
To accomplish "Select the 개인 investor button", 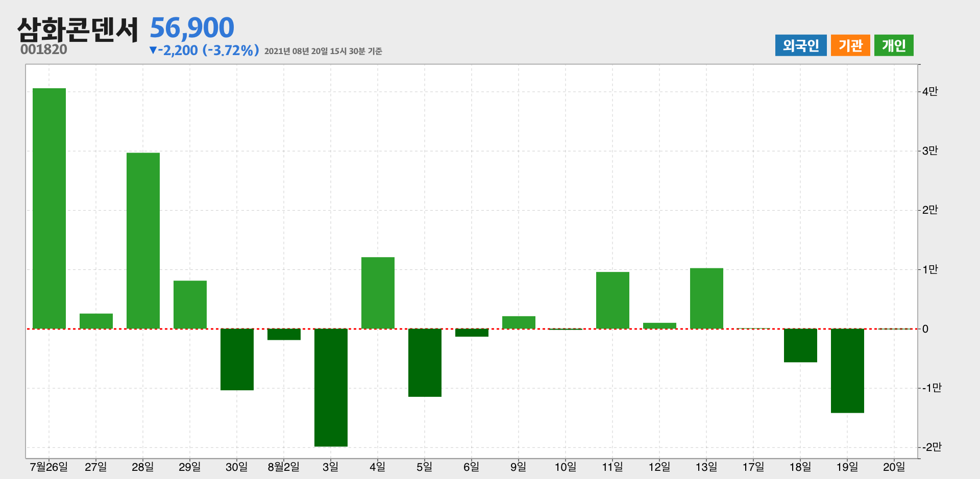I will tap(894, 45).
